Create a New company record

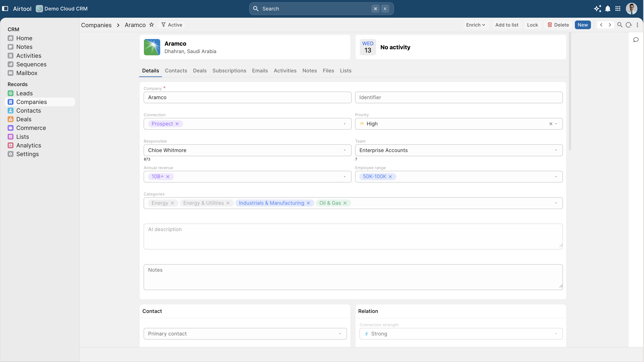[583, 25]
